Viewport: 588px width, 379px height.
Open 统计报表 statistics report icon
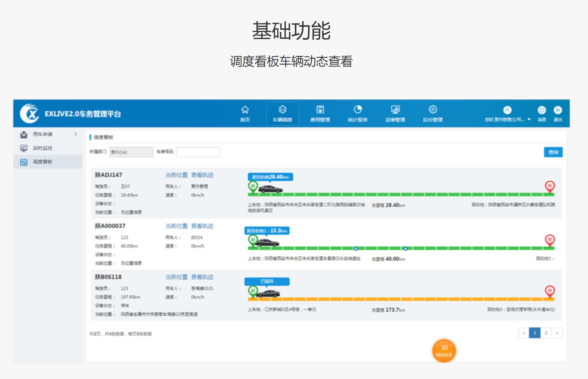(x=358, y=110)
